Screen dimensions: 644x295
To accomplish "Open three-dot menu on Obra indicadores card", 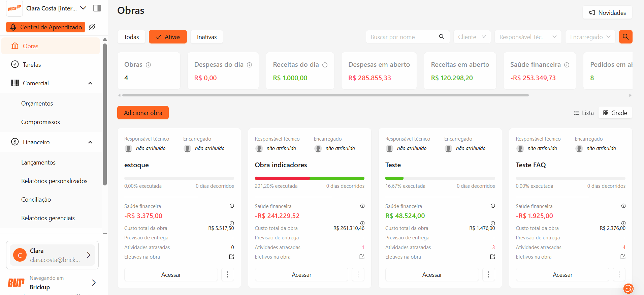I will [x=358, y=275].
